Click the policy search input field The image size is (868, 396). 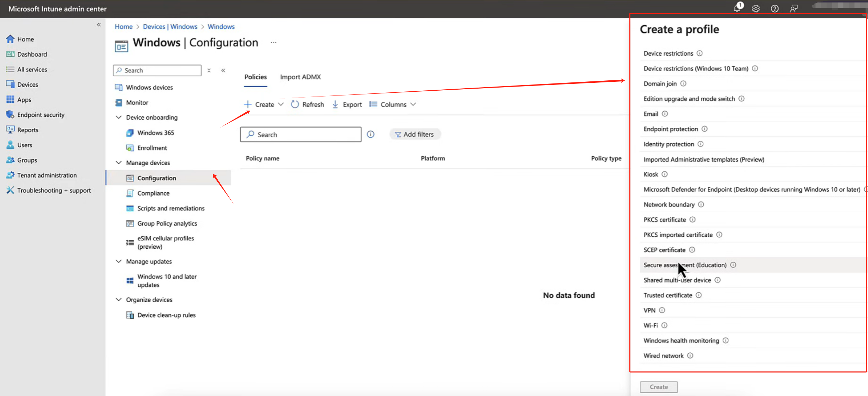(x=301, y=134)
